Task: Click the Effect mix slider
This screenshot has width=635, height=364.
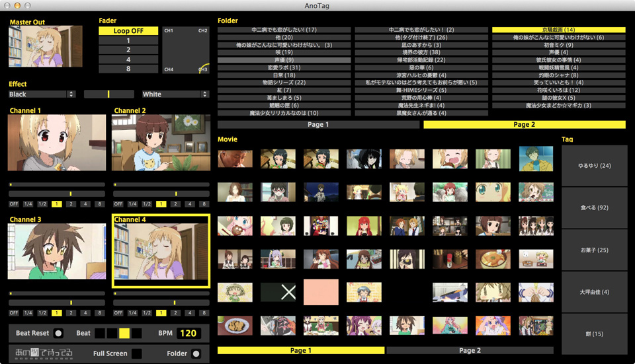Action: (108, 94)
